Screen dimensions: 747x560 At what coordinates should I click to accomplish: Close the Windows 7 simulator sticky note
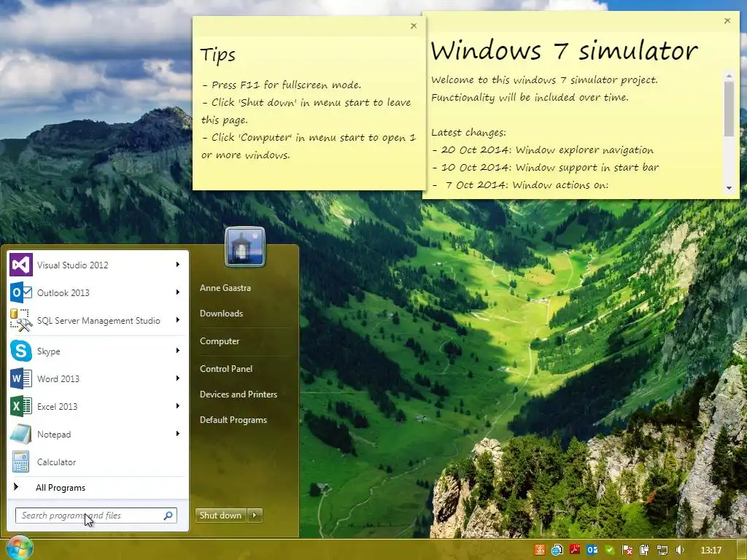[727, 20]
